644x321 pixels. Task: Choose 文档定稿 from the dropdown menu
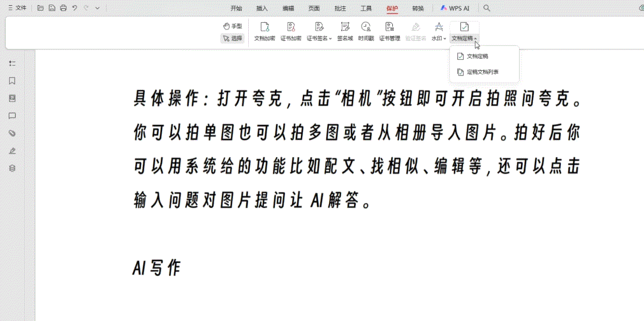click(x=477, y=56)
